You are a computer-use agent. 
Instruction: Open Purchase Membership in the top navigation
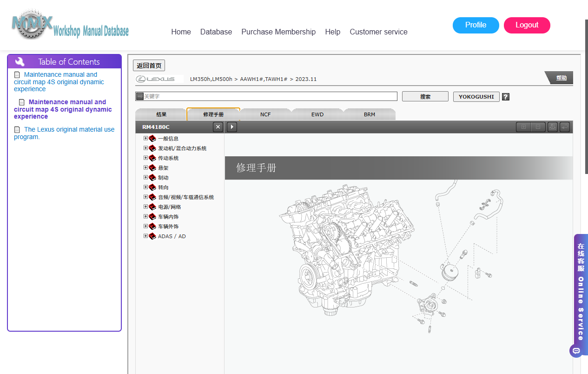(x=278, y=32)
